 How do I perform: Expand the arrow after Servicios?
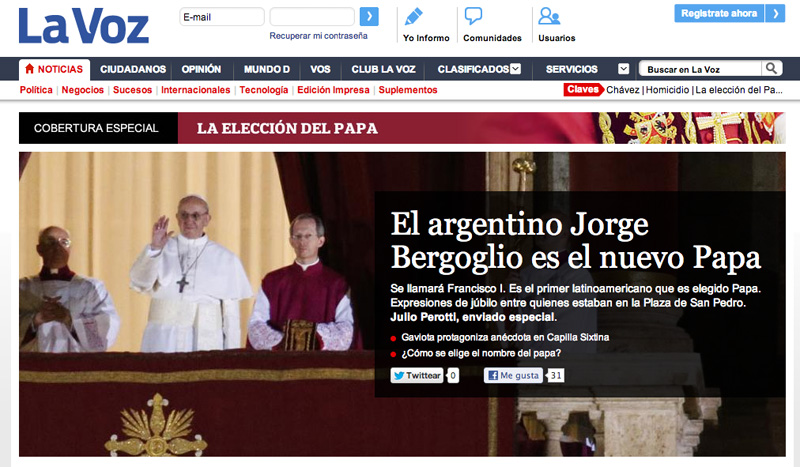[623, 69]
